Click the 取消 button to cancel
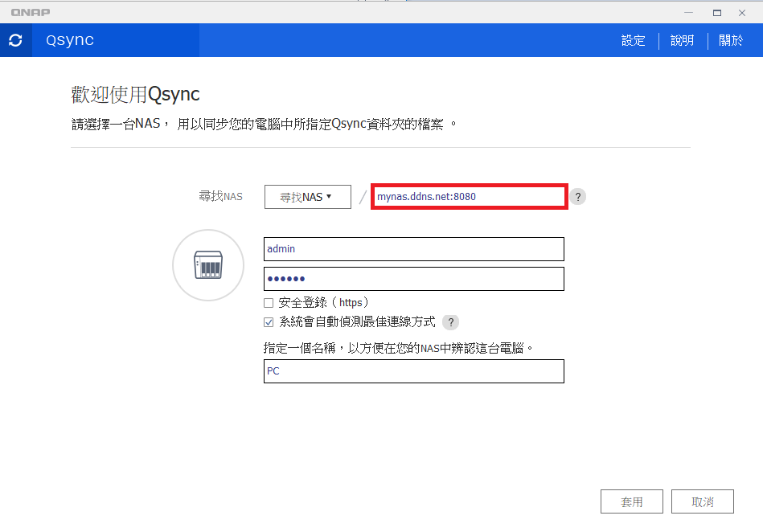Image resolution: width=763 pixels, height=532 pixels. pyautogui.click(x=702, y=501)
